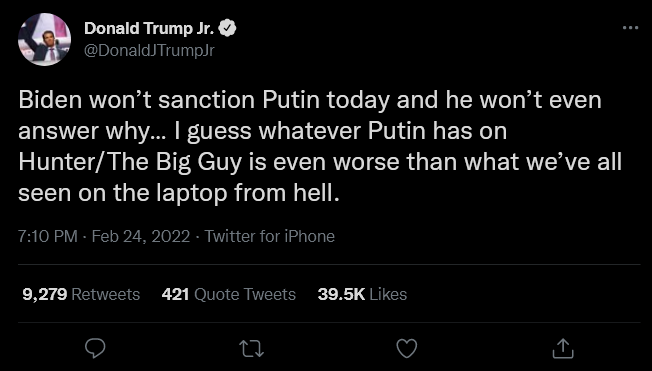Click the Feb 24, 2022 date

(x=141, y=236)
